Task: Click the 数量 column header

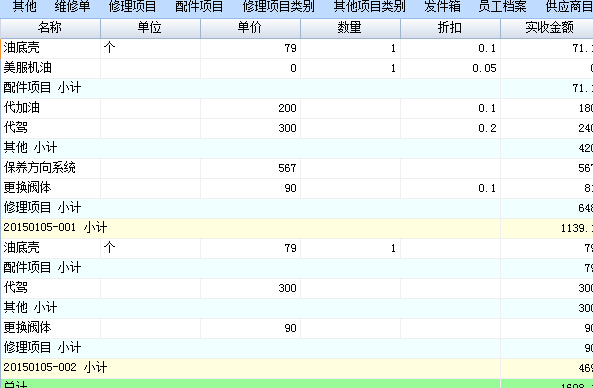Action: [x=350, y=28]
